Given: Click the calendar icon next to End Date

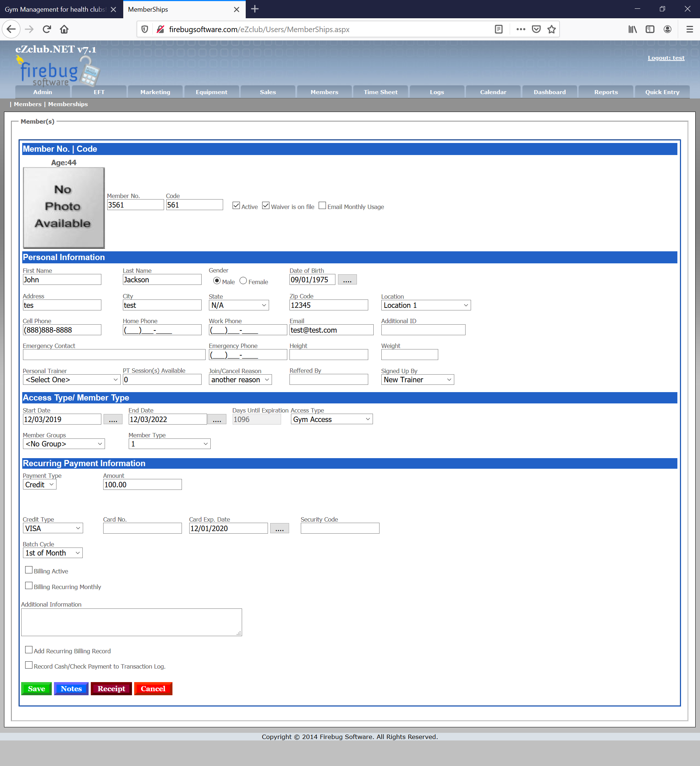Looking at the screenshot, I should point(218,419).
